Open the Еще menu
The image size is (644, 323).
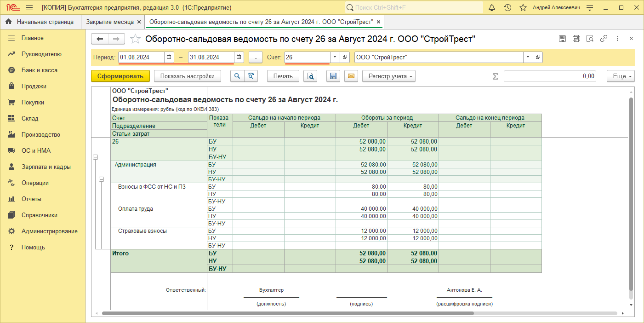point(621,76)
